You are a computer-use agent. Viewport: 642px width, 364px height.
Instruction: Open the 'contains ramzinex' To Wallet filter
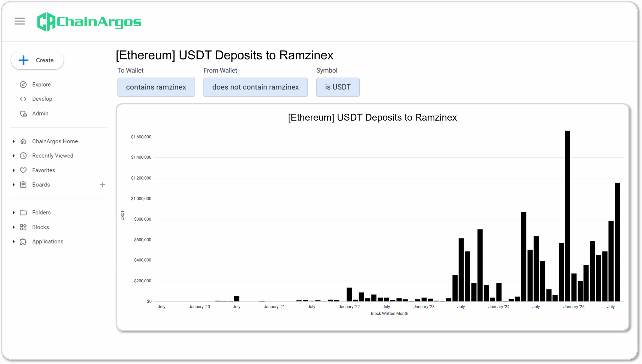[156, 87]
